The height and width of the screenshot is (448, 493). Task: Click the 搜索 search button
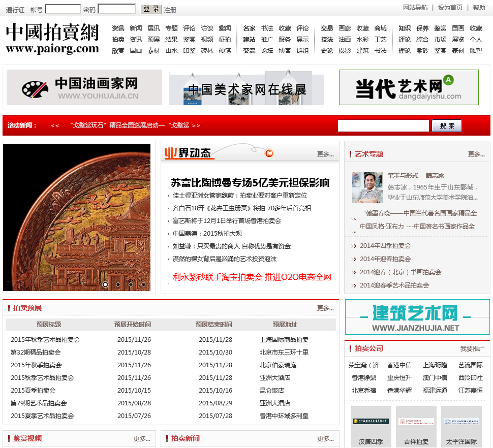(447, 125)
